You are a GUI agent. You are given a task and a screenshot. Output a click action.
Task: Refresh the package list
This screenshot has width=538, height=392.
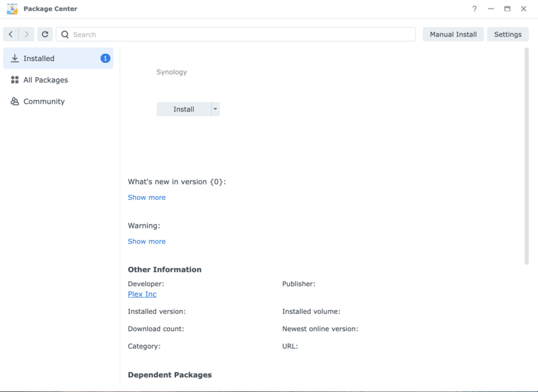coord(45,34)
